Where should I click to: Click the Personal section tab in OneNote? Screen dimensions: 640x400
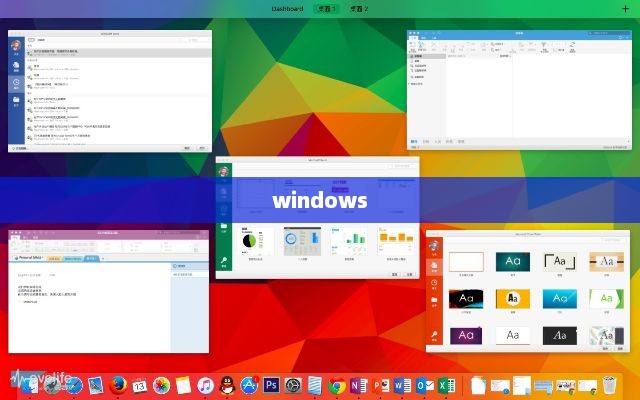click(29, 258)
